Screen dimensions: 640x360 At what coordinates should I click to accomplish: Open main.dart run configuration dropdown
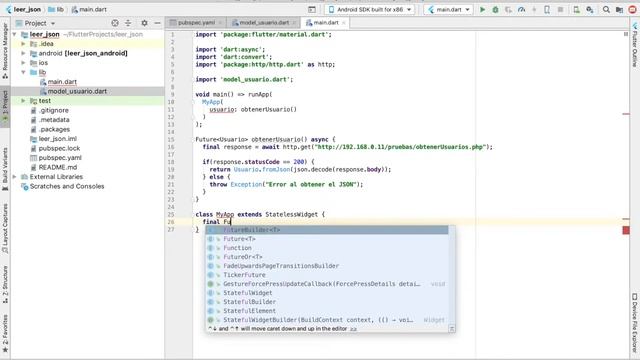pyautogui.click(x=448, y=9)
